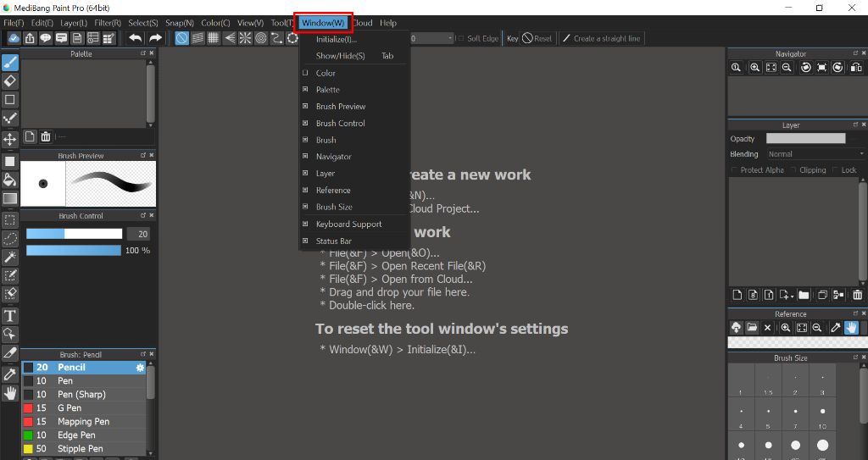The width and height of the screenshot is (868, 460).
Task: Select the G Pen brush
Action: pyautogui.click(x=84, y=408)
